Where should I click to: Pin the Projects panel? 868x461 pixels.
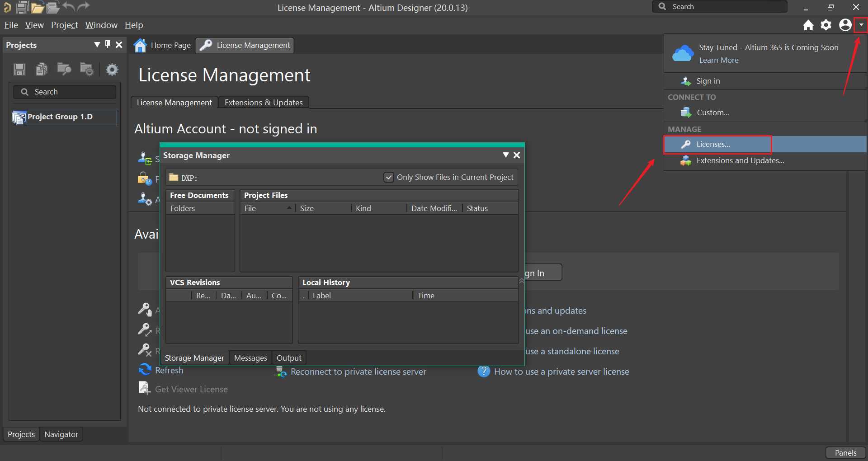click(x=108, y=44)
